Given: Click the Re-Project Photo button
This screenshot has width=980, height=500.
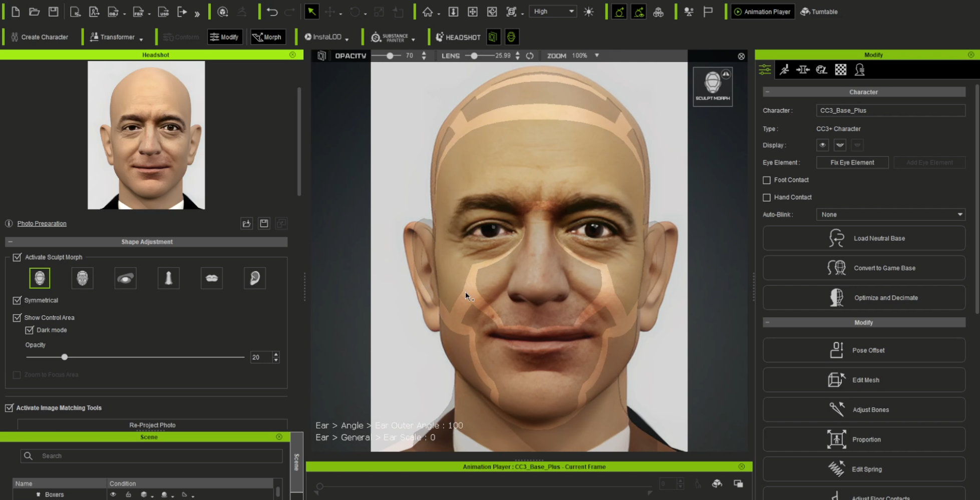Looking at the screenshot, I should click(152, 425).
